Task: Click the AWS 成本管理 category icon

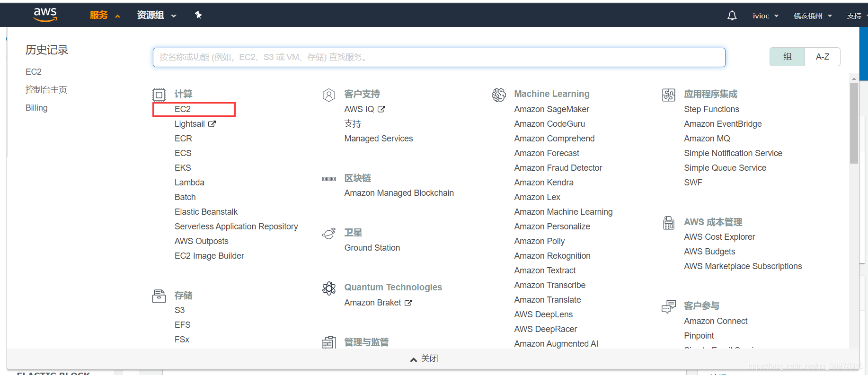Action: coord(669,223)
